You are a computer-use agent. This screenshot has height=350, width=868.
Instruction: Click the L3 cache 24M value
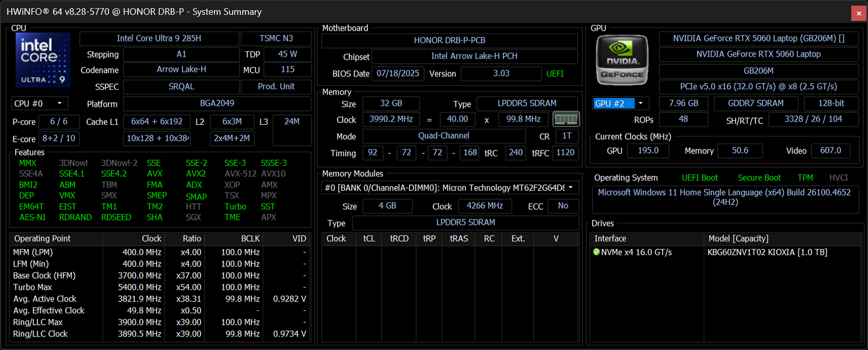click(x=292, y=130)
